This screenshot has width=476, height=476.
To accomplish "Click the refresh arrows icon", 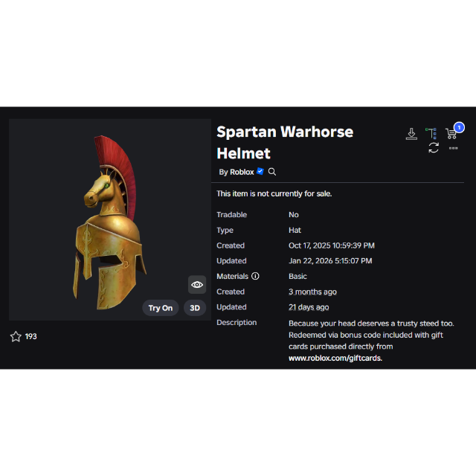I will coord(434,148).
